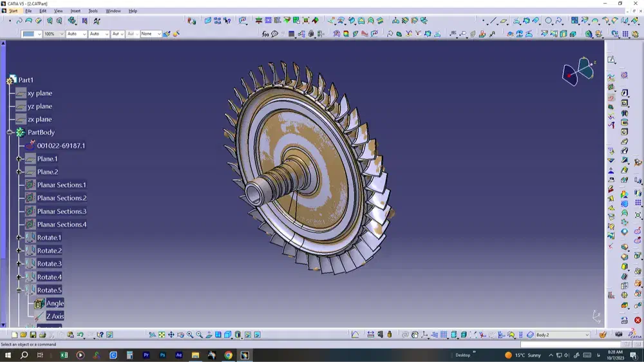644x362 pixels.
Task: Select Planar Sections.3 in the tree
Action: 61,211
